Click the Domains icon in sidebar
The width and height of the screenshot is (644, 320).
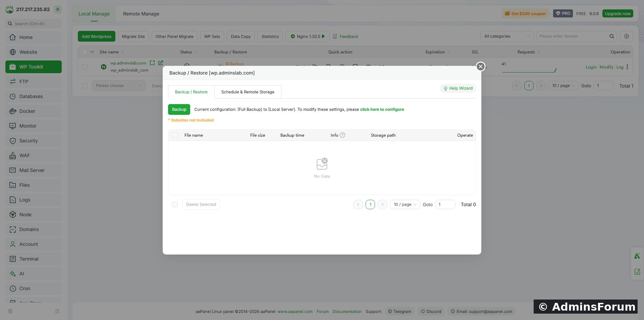pyautogui.click(x=13, y=229)
